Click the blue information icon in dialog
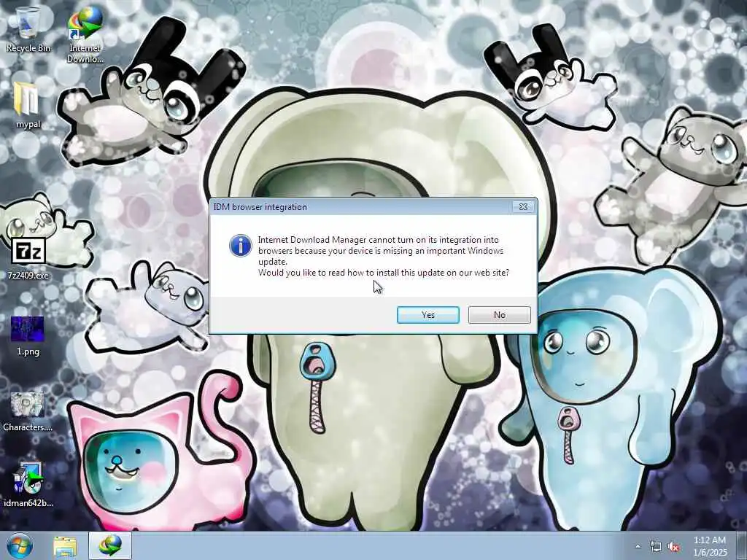This screenshot has width=747, height=560. [x=241, y=246]
